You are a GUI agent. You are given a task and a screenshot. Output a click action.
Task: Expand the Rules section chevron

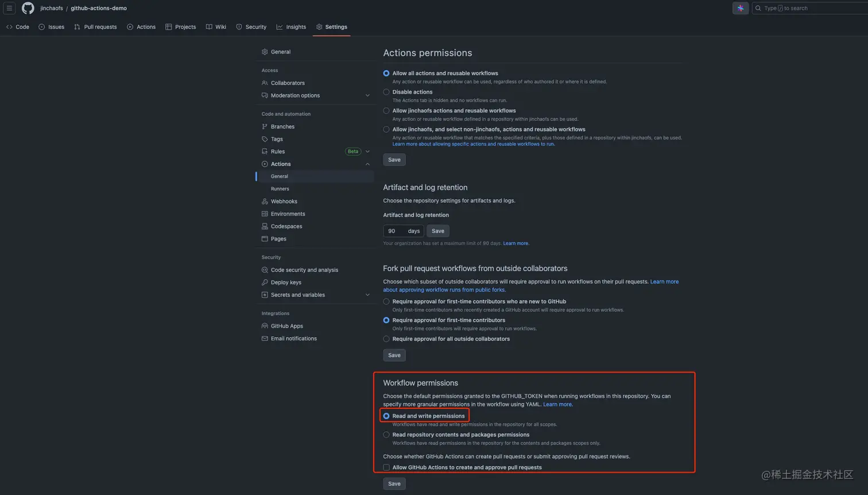(367, 152)
